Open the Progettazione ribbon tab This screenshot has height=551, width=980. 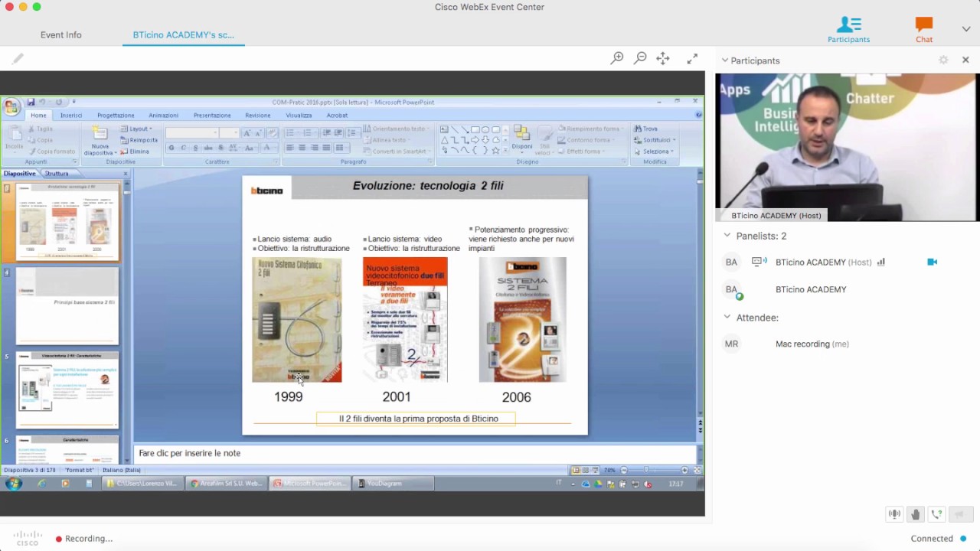click(x=116, y=116)
